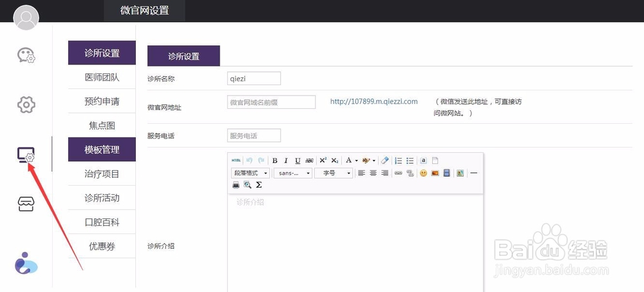Open the emoticon smiley picker
Image resolution: width=644 pixels, height=292 pixels.
coord(424,173)
